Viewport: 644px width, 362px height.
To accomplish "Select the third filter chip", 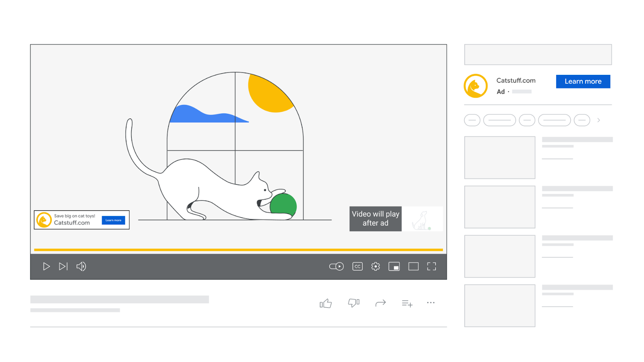I will point(527,120).
